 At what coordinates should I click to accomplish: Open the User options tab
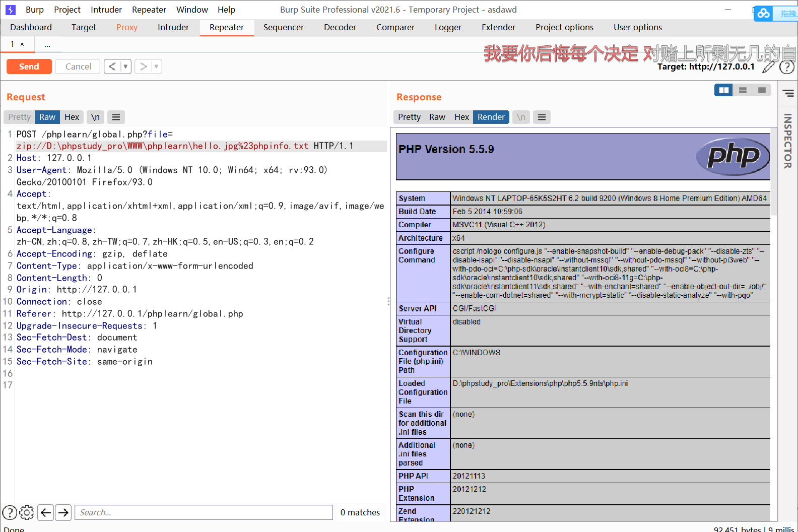click(638, 27)
